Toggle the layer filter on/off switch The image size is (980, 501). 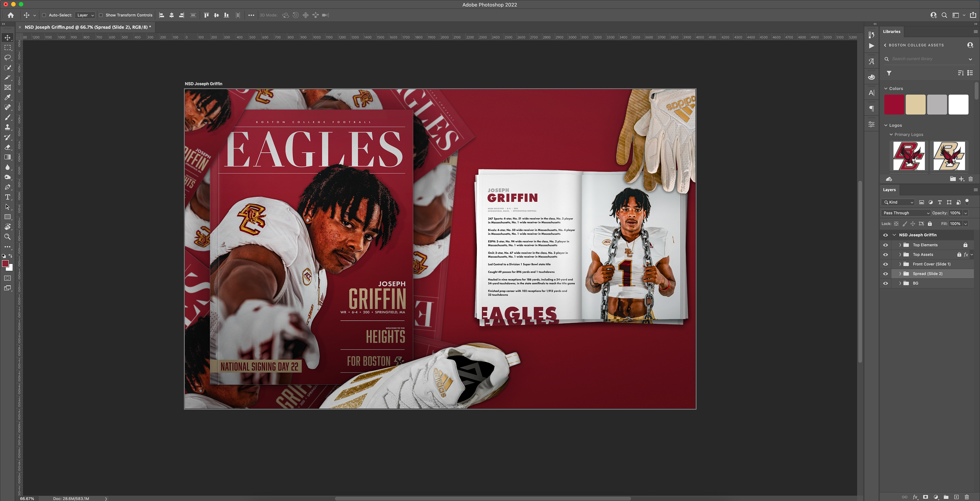[967, 202]
